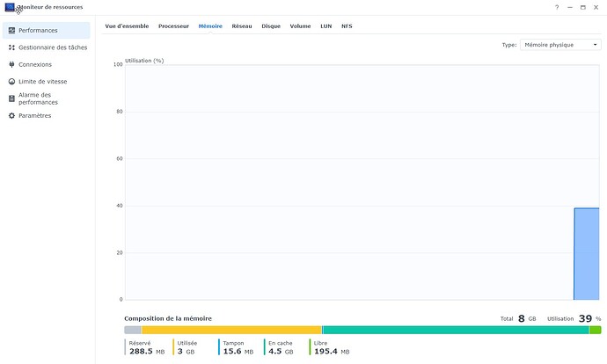This screenshot has height=364, width=607.
Task: Click the yellow Utilisée memory bar segment
Action: [x=230, y=330]
